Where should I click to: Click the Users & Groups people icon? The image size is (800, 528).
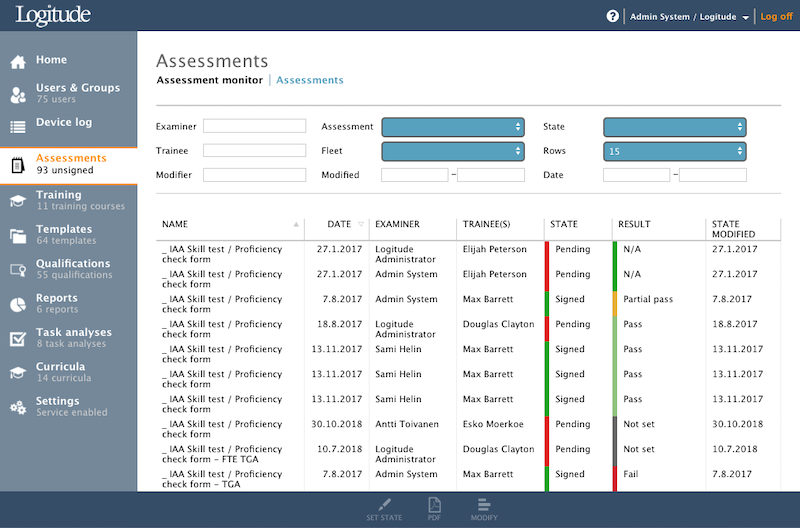point(18,94)
